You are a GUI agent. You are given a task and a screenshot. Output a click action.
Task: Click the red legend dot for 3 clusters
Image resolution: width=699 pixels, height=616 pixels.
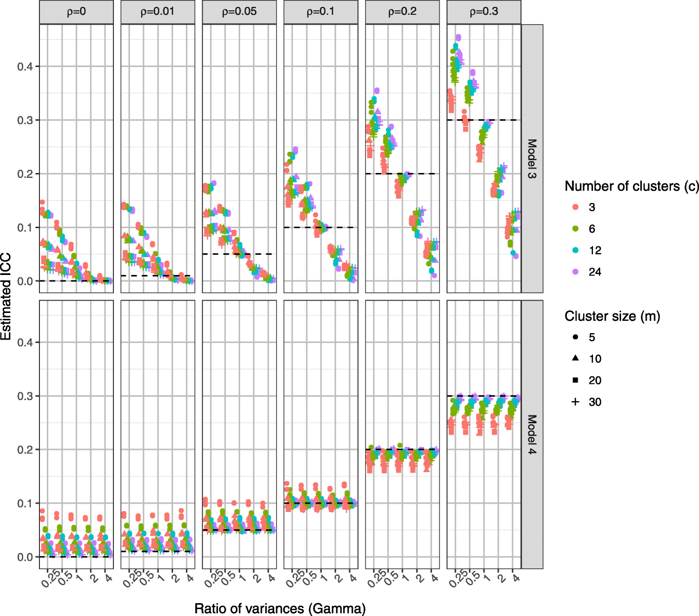pyautogui.click(x=575, y=207)
